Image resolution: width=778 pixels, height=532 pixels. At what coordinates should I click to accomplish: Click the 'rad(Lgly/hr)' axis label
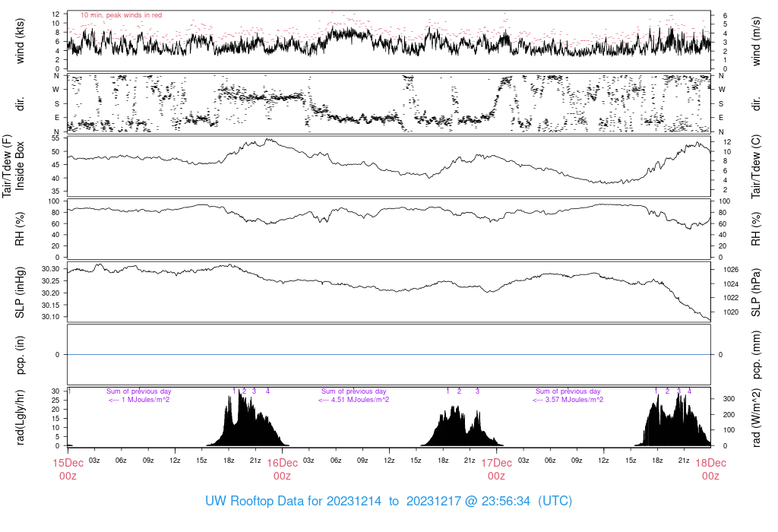20,417
